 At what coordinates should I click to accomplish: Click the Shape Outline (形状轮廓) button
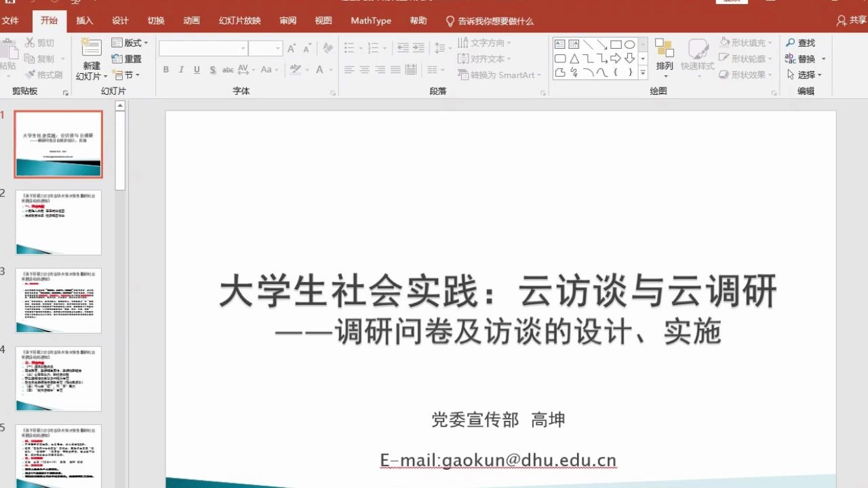(745, 59)
